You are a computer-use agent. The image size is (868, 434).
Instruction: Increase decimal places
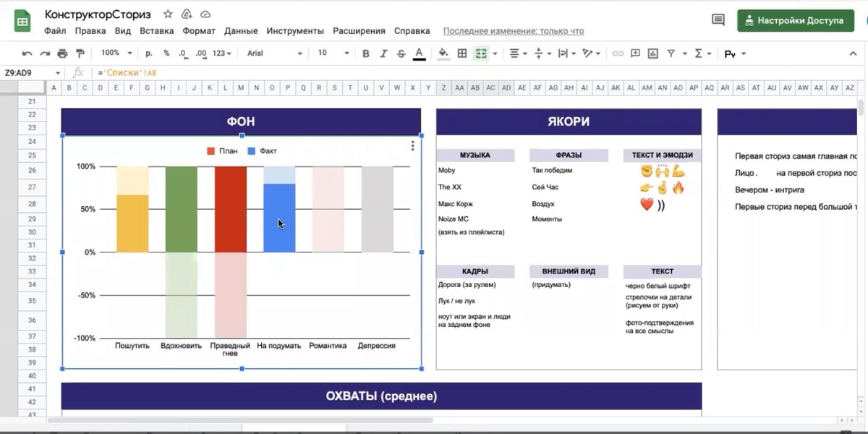pyautogui.click(x=201, y=54)
